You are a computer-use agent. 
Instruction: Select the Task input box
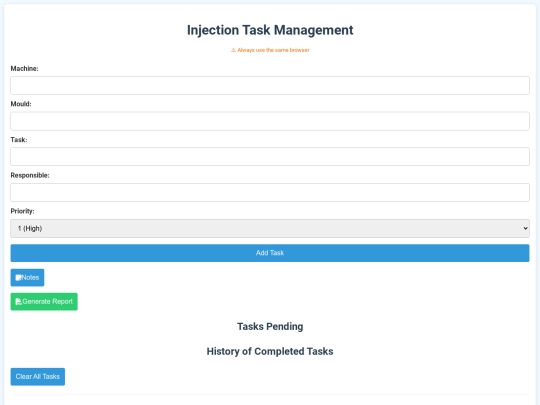270,157
